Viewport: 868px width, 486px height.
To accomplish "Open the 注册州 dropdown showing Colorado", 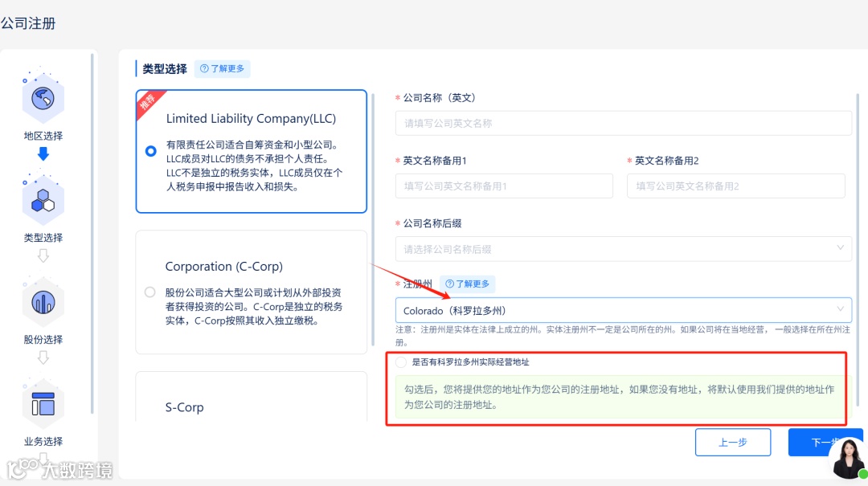I will click(x=623, y=309).
